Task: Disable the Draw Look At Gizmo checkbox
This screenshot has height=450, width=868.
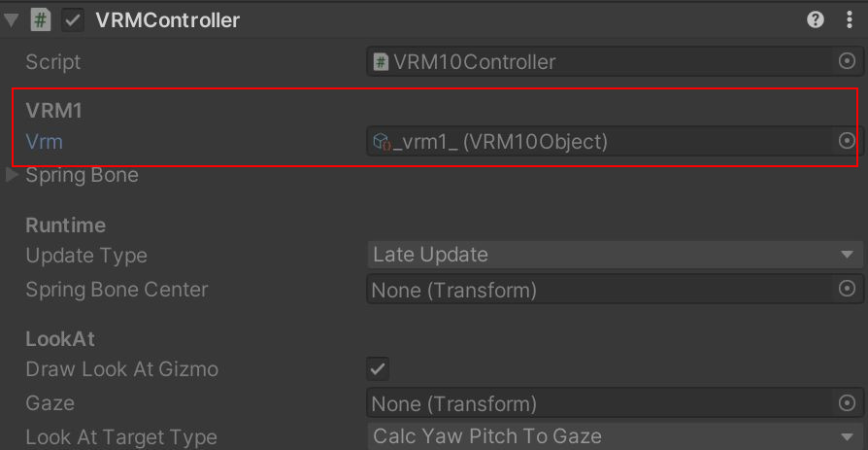Action: point(378,369)
